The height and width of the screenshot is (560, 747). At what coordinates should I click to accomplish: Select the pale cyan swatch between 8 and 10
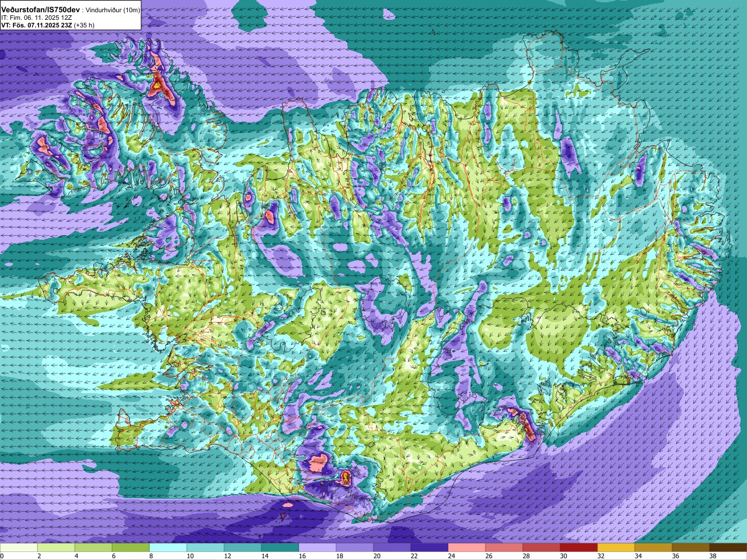click(168, 548)
